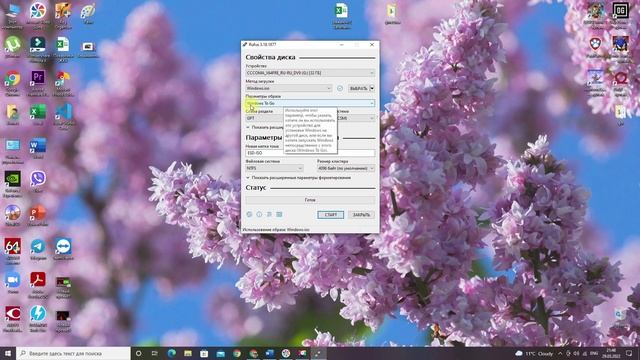Open NVIDIA GeForce Experience desktop icon
The image size is (640, 360).
coord(13,179)
